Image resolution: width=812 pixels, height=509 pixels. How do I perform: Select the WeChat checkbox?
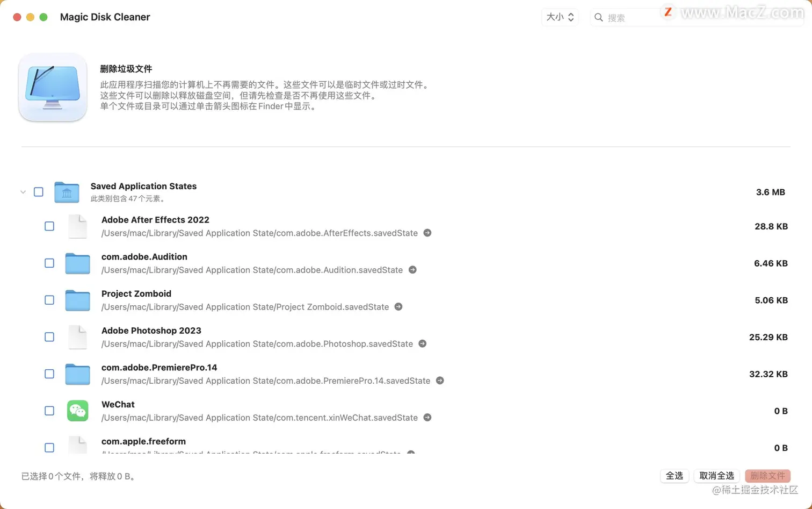tap(49, 410)
